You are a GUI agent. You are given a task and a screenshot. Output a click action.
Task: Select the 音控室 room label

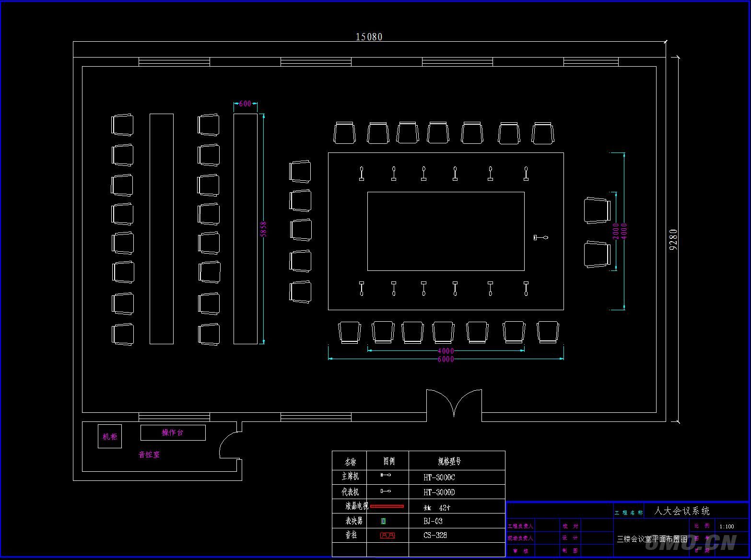tap(149, 455)
